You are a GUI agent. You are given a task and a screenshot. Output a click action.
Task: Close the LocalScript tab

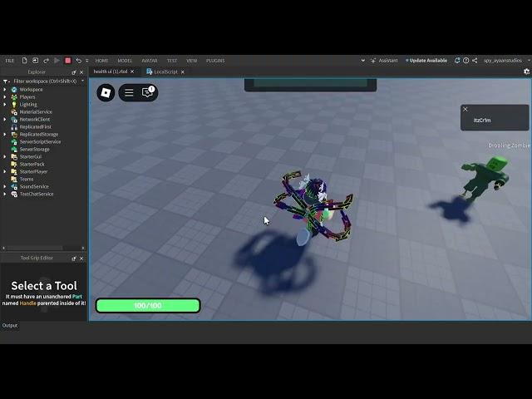pyautogui.click(x=183, y=72)
